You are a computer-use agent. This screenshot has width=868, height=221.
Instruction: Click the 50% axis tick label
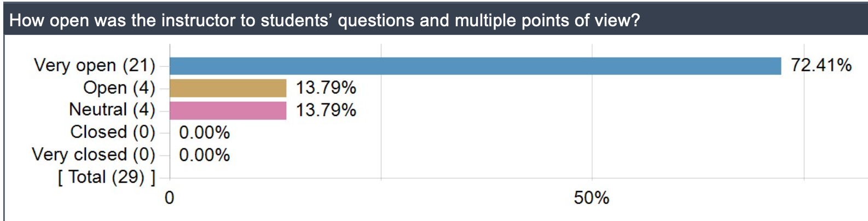[592, 198]
